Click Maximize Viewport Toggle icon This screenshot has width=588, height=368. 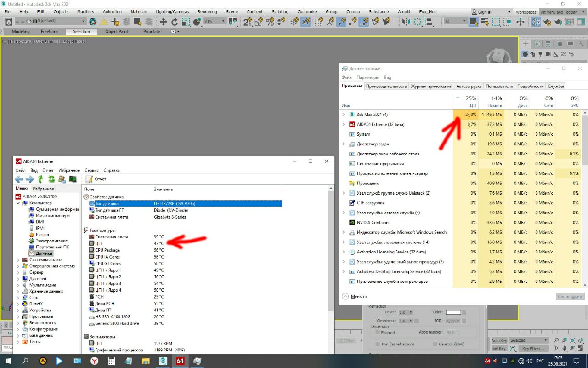(581, 349)
